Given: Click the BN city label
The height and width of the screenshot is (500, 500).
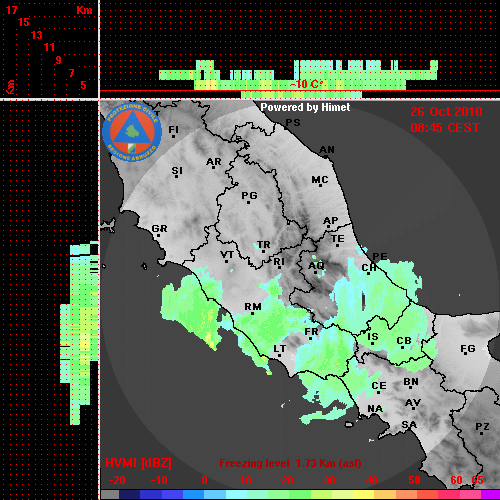Looking at the screenshot, I should click(x=411, y=382).
